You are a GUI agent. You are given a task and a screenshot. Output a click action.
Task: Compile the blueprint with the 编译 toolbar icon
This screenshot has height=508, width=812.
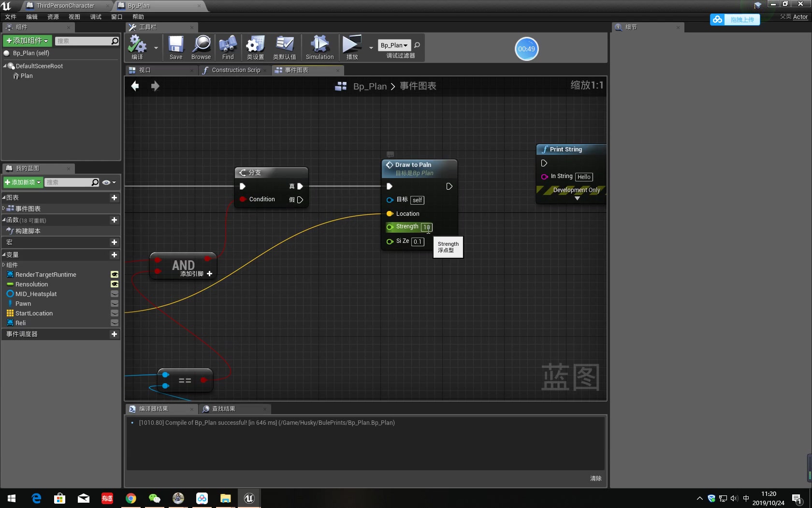[139, 47]
